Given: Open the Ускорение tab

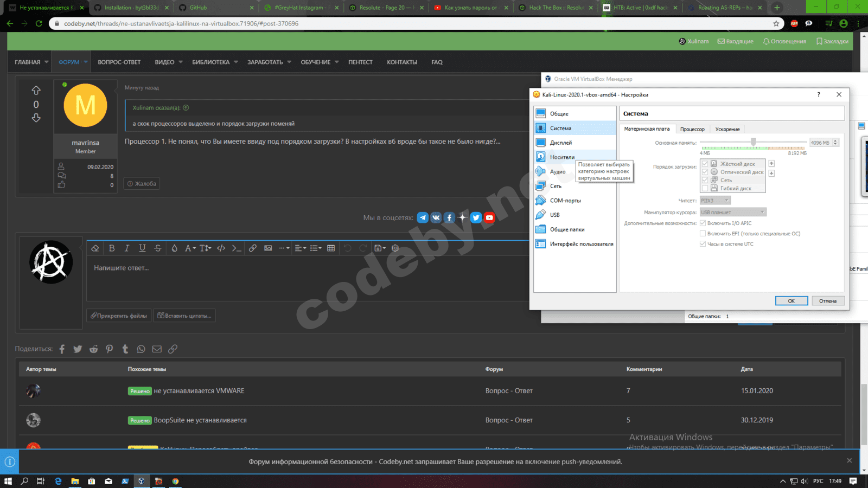Looking at the screenshot, I should [727, 130].
